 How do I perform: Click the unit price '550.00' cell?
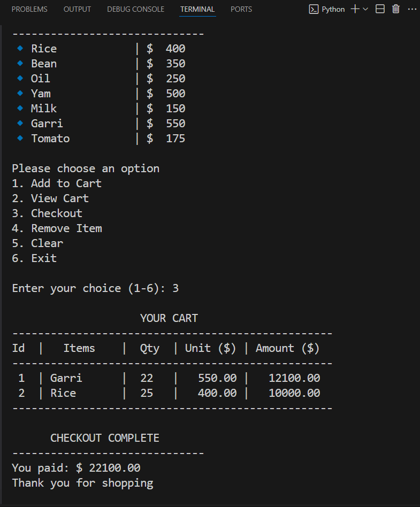(x=217, y=378)
